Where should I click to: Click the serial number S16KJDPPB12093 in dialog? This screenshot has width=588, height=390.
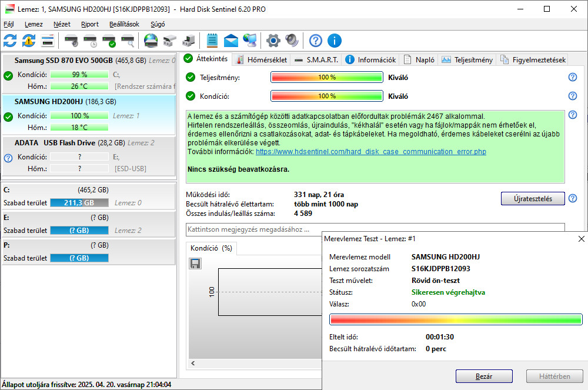point(440,268)
